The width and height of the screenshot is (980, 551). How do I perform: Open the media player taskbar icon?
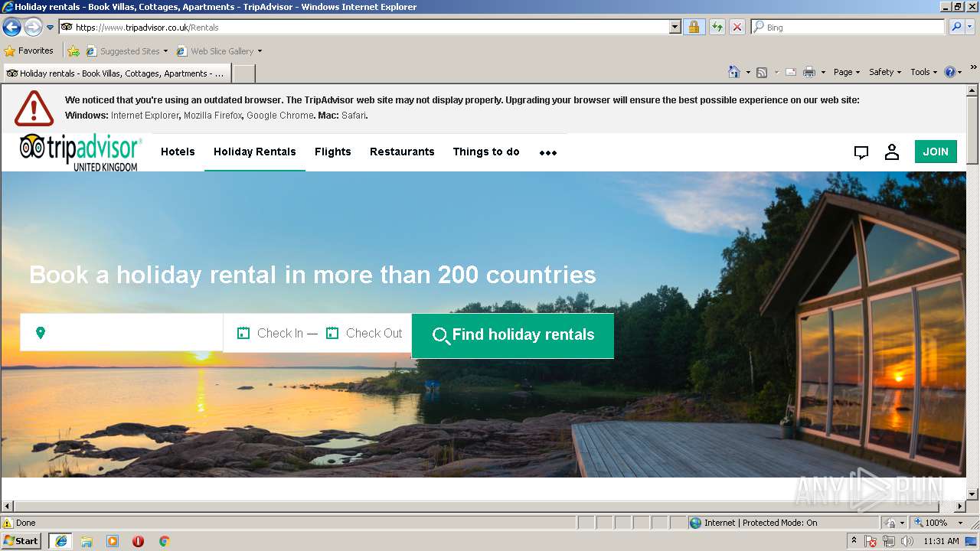point(113,541)
